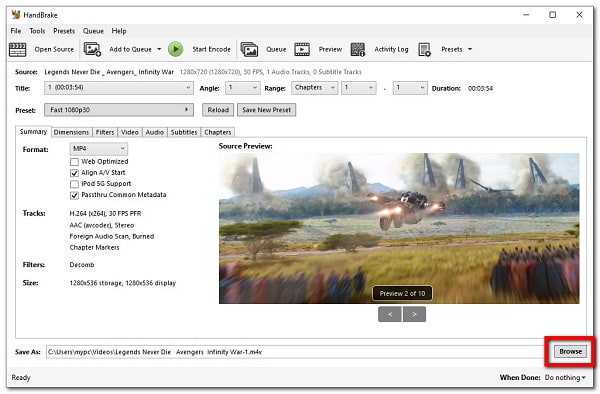
Task: Click the Foreign Audio Scan, Burned text
Action: click(112, 236)
